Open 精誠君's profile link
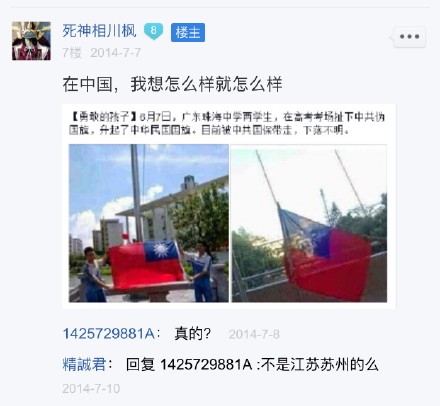Screen dimensions: 440x406 tap(84, 364)
